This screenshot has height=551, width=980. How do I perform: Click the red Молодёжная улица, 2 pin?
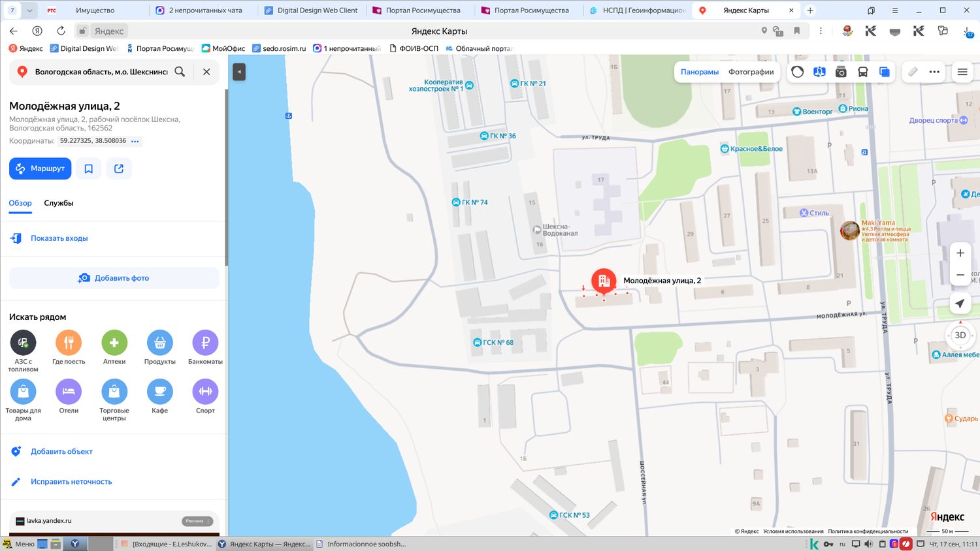(x=604, y=281)
